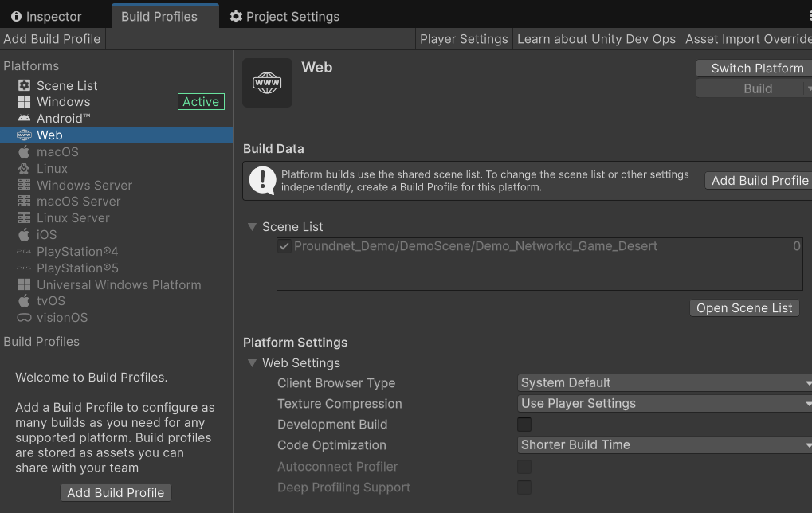This screenshot has height=513, width=812.
Task: Click Learn about Unity Dev Ops
Action: click(596, 39)
